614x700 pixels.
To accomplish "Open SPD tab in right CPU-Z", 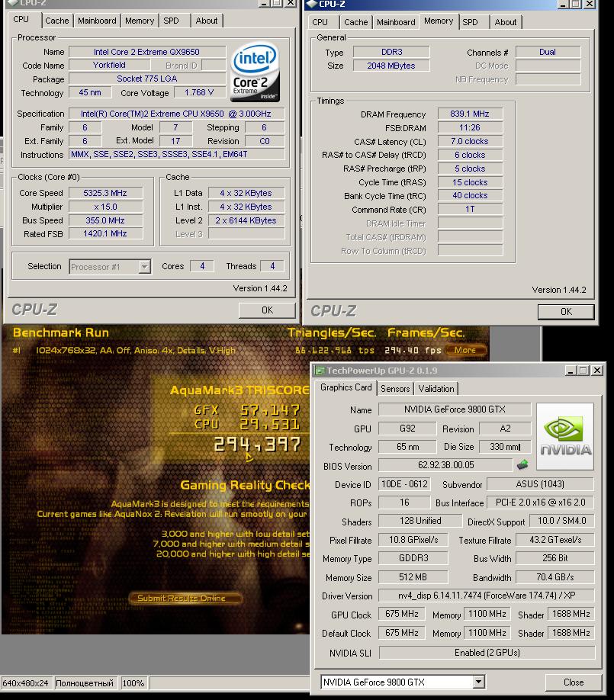I will pyautogui.click(x=470, y=22).
